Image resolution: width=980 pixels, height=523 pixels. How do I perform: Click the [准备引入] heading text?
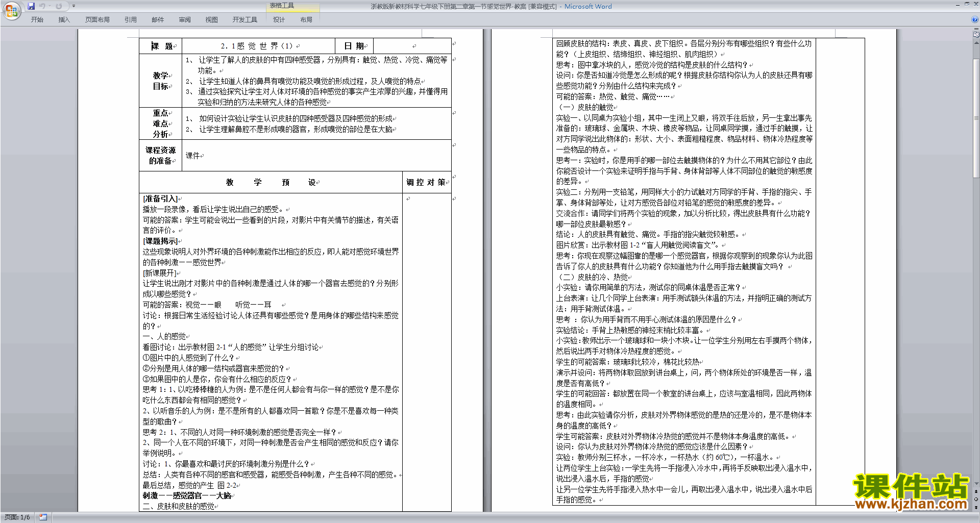tap(160, 198)
